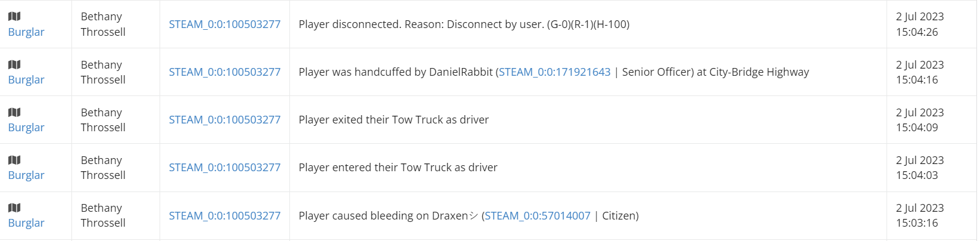Open Burglar link in the handcuffed row
The image size is (980, 241).
point(26,80)
